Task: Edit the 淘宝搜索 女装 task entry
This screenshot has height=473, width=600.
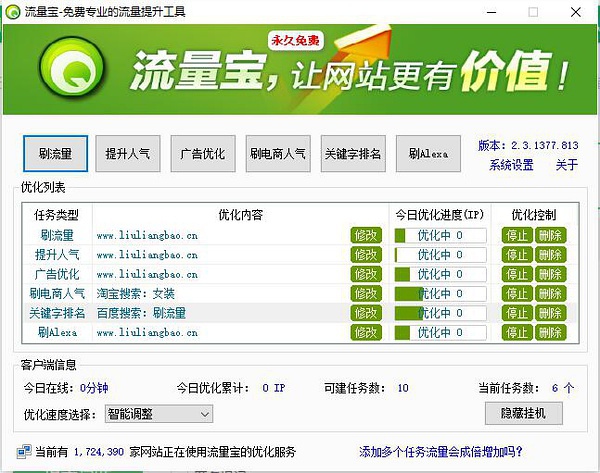Action: click(x=366, y=294)
